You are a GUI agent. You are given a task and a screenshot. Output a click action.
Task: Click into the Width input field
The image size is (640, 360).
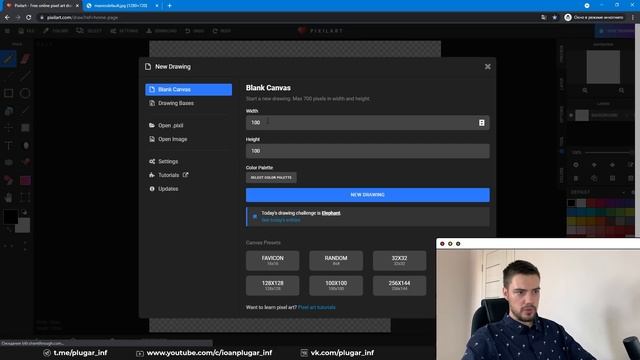pyautogui.click(x=367, y=122)
